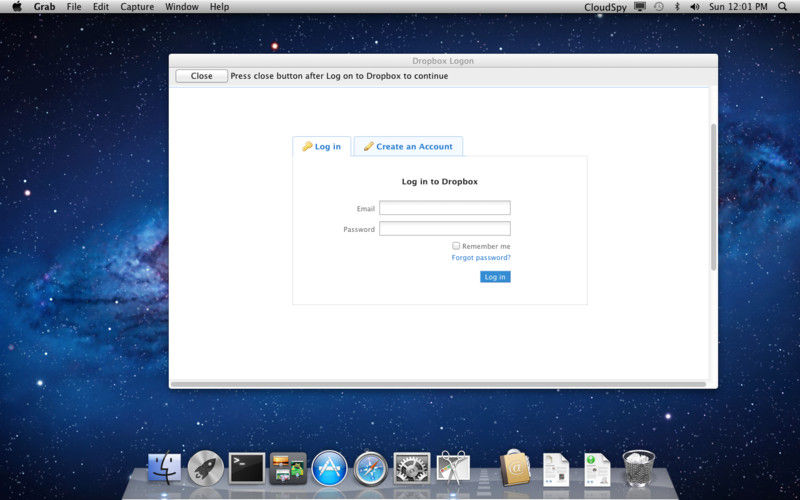Image resolution: width=800 pixels, height=500 pixels.
Task: Open the Trash in the Dock
Action: (x=638, y=468)
